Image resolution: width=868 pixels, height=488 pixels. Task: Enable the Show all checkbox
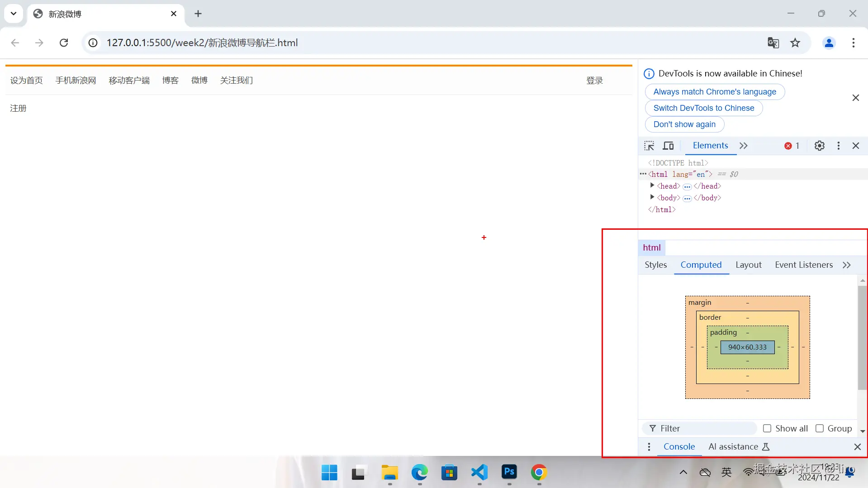767,428
